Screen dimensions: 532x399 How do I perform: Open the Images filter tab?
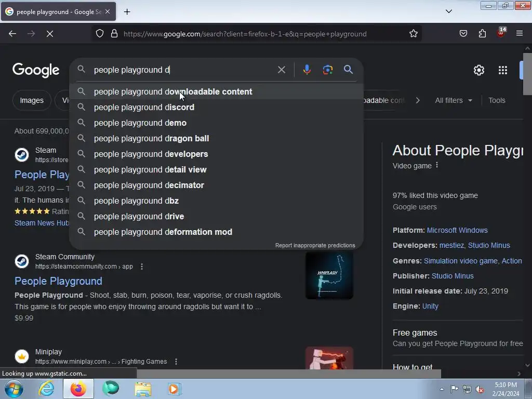pyautogui.click(x=32, y=100)
